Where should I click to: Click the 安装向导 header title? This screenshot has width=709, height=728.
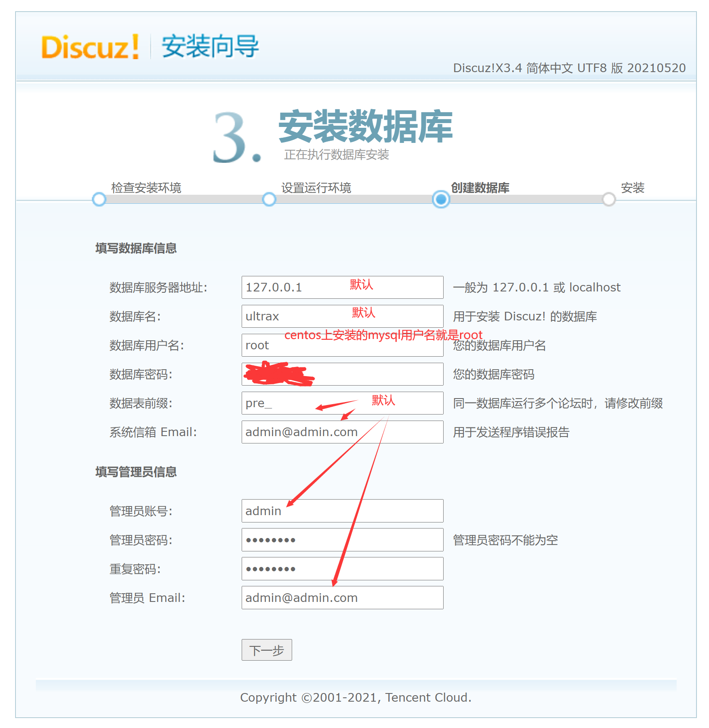[x=210, y=46]
